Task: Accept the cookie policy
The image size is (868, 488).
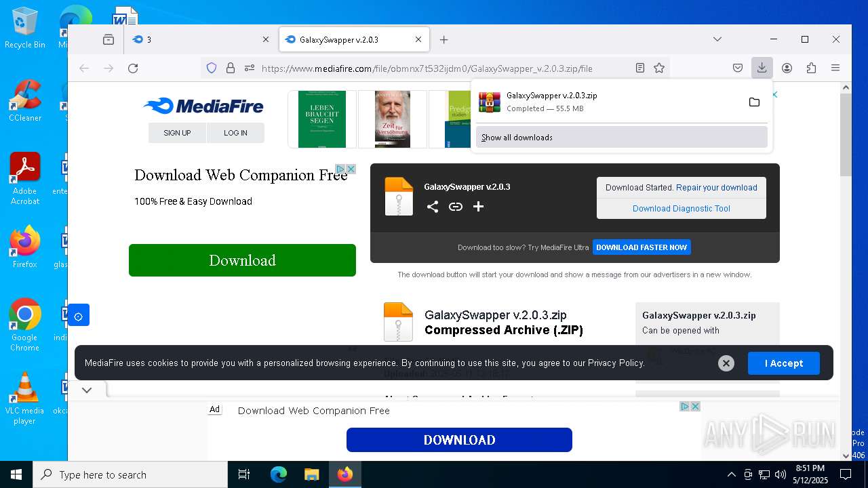Action: (x=784, y=363)
